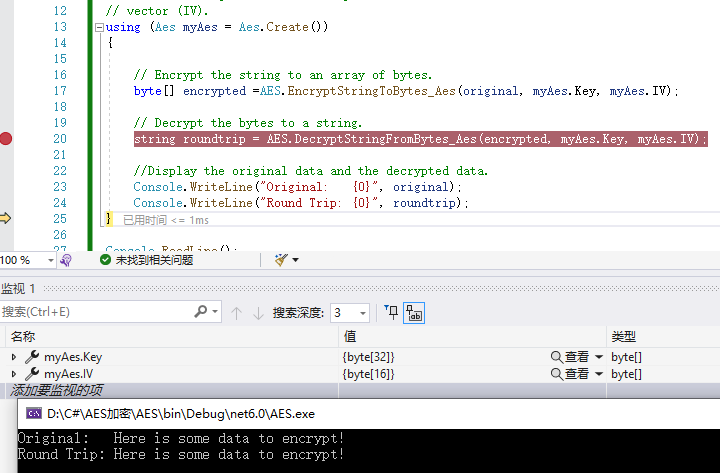Toggle the highlighted text-format button in watch toolbar

[414, 313]
